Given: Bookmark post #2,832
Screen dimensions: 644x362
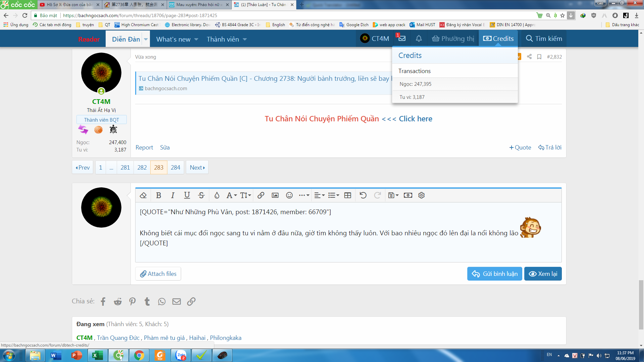Looking at the screenshot, I should [x=539, y=57].
